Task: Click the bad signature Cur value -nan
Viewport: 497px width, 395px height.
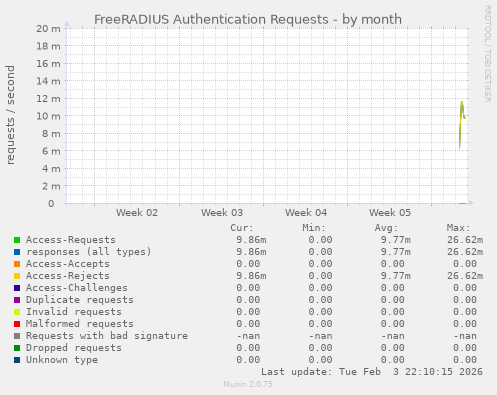Action: click(x=248, y=336)
